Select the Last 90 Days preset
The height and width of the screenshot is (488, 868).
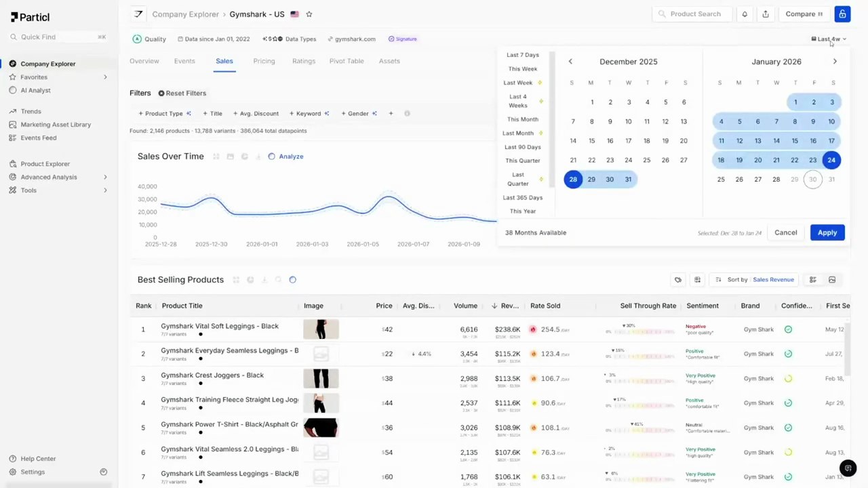coord(522,147)
